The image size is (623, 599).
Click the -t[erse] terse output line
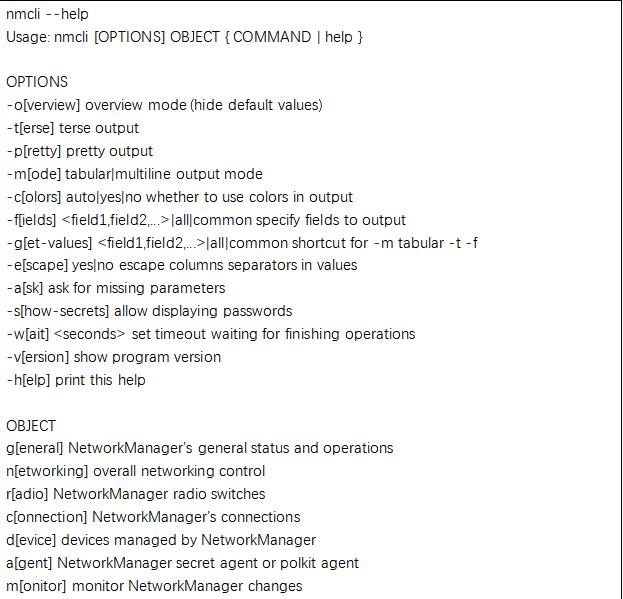coord(73,128)
